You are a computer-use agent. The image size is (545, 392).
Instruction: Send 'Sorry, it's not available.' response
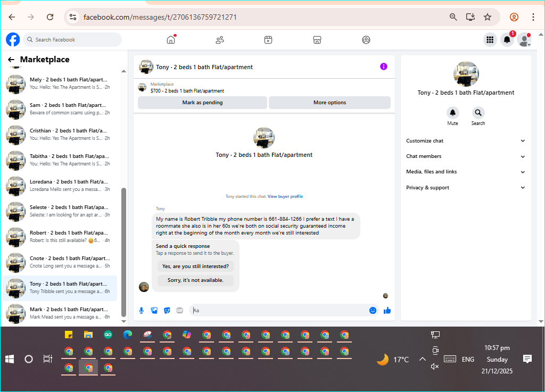(196, 280)
